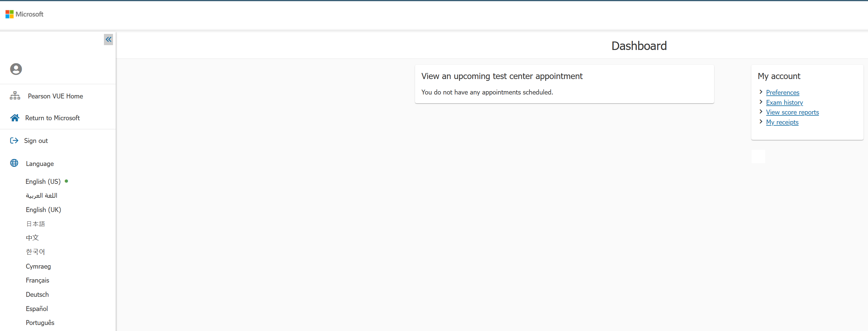This screenshot has width=868, height=331.
Task: Click the My receipts link
Action: tap(782, 122)
